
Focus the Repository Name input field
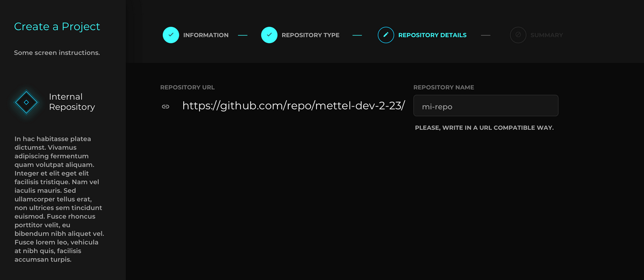click(x=486, y=106)
